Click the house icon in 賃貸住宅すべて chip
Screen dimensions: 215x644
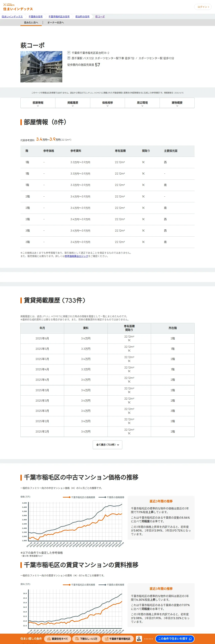click(x=49, y=638)
